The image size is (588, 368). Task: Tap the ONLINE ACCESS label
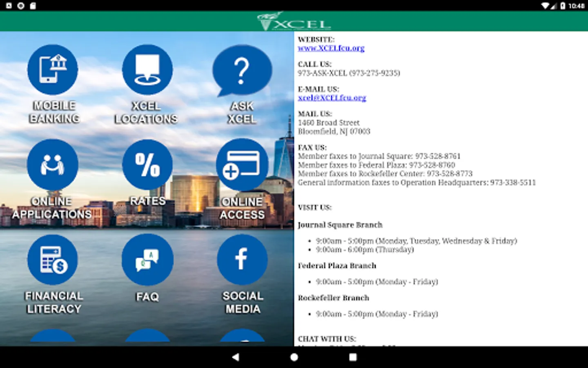242,208
